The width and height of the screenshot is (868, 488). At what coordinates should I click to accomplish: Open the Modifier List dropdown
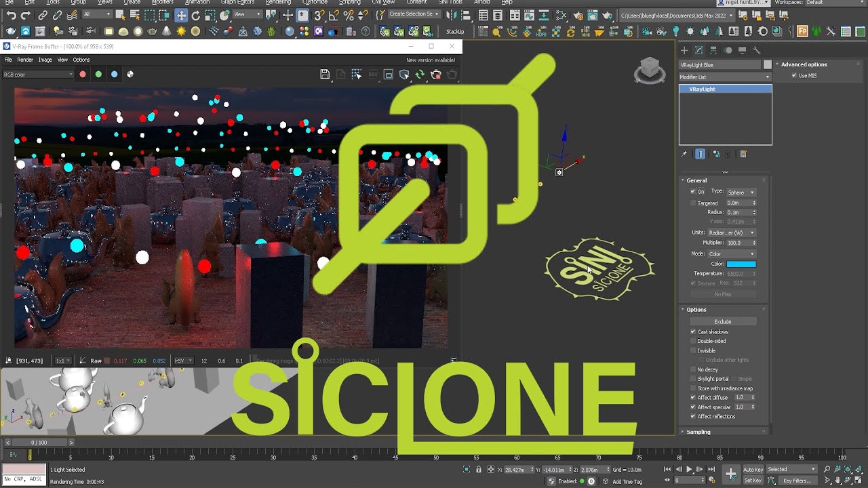point(725,77)
